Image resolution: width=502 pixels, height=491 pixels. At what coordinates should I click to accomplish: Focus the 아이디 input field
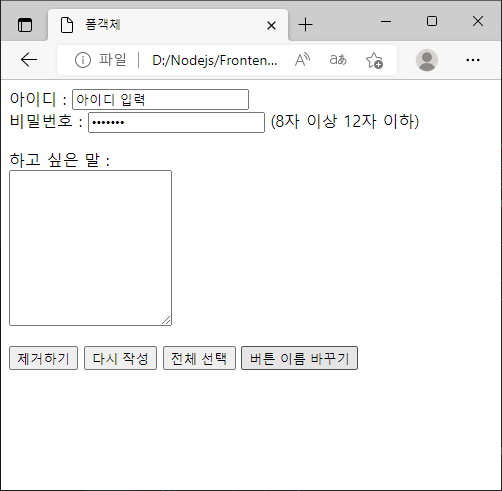click(x=160, y=99)
